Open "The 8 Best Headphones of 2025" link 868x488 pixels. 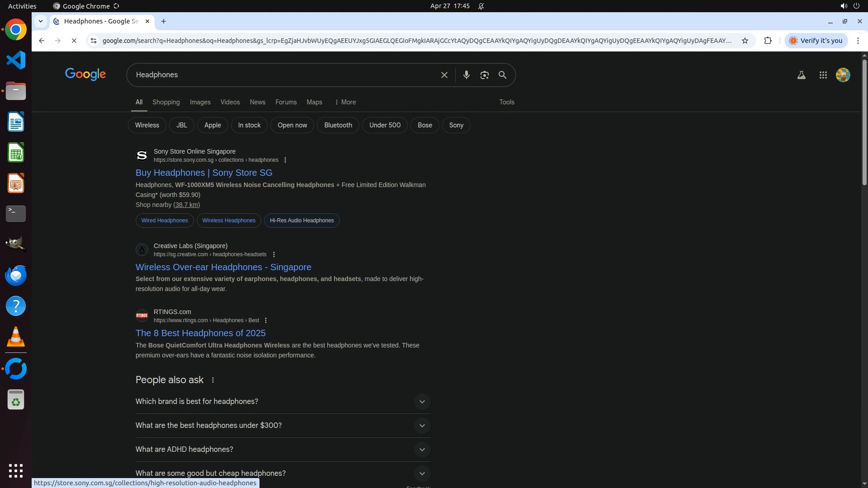click(200, 333)
